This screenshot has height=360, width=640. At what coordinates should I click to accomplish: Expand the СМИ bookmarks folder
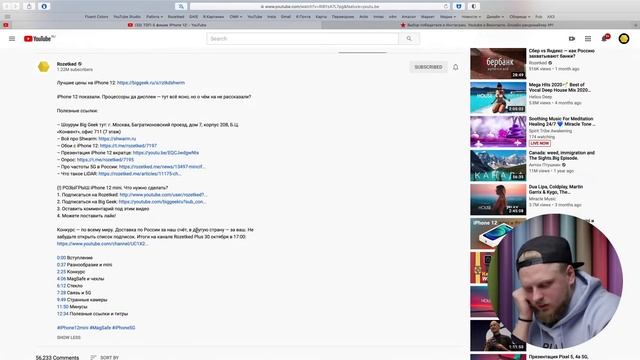click(x=236, y=17)
